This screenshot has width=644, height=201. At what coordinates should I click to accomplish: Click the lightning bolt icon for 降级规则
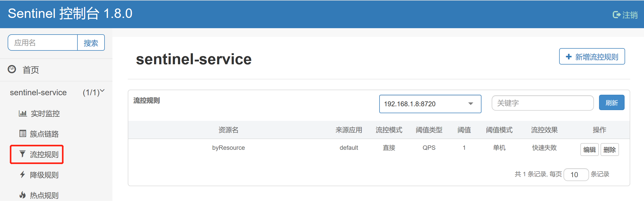pos(22,175)
